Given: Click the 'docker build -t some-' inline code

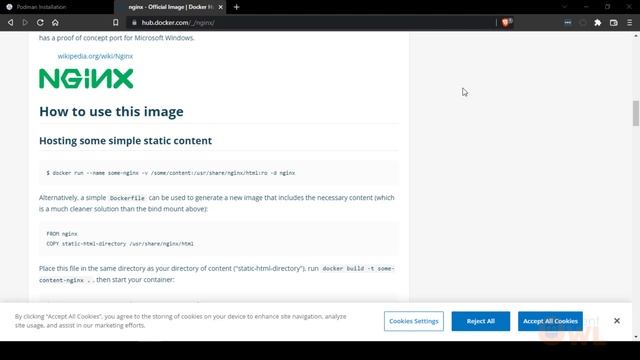Looking at the screenshot, I should [358, 269].
